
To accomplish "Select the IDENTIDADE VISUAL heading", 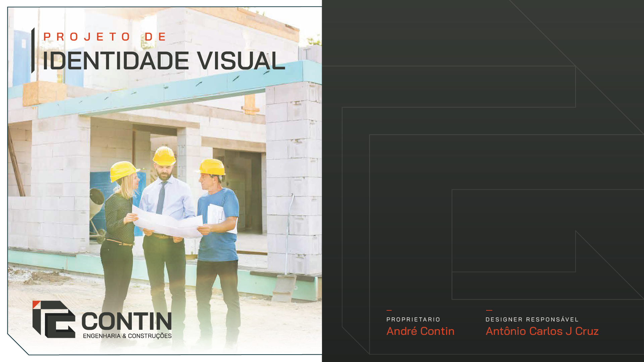I will click(x=164, y=61).
